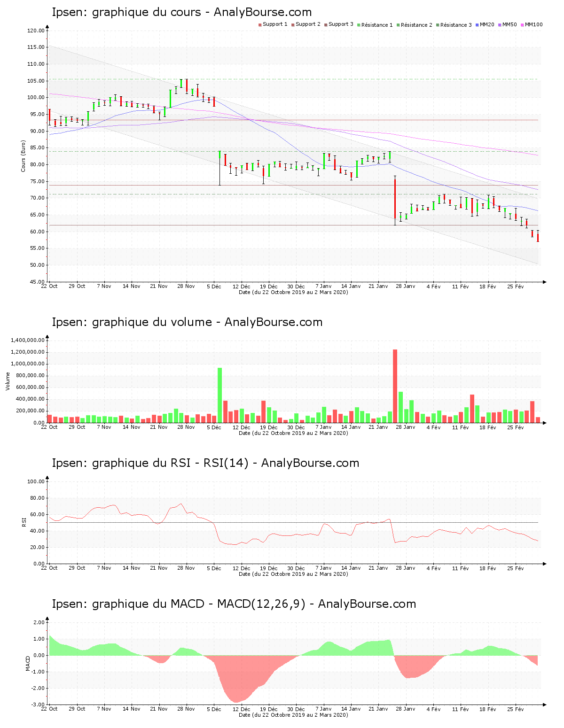The width and height of the screenshot is (564, 728).
Task: Click '25 Fév' on the RSI chart date axis
Action: point(516,568)
